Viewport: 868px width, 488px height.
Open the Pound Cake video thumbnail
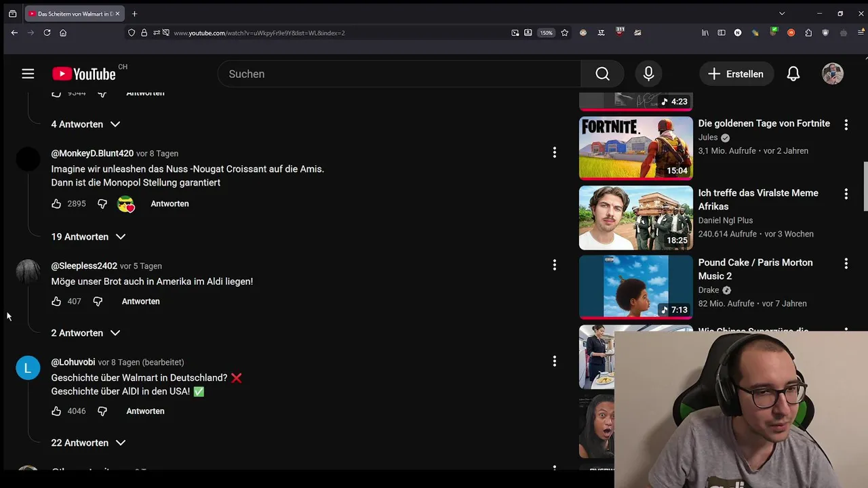636,287
